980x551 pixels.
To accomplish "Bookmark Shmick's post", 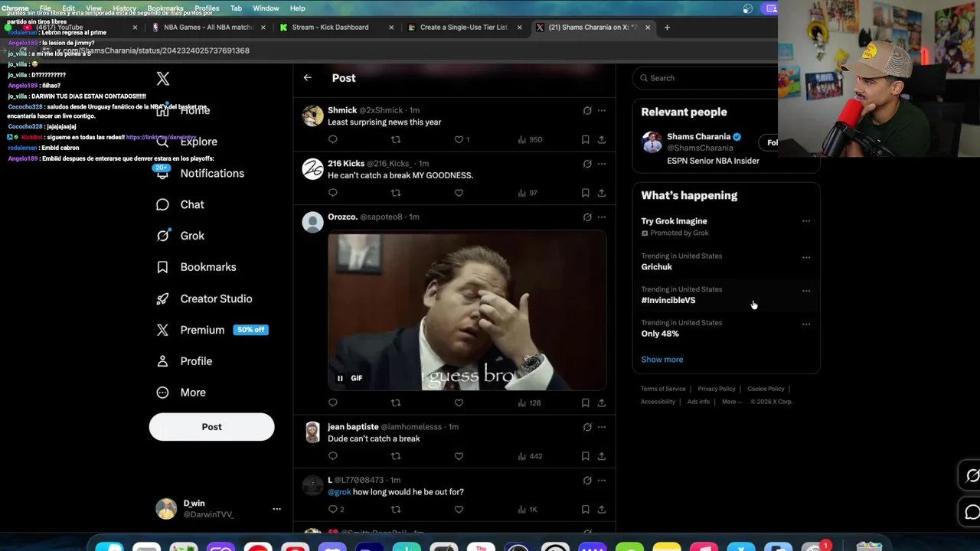I will click(585, 139).
